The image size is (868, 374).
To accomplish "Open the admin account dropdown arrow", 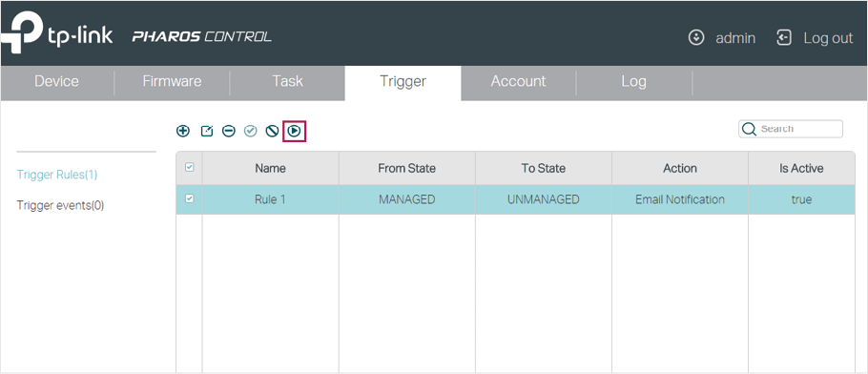I will coord(696,37).
